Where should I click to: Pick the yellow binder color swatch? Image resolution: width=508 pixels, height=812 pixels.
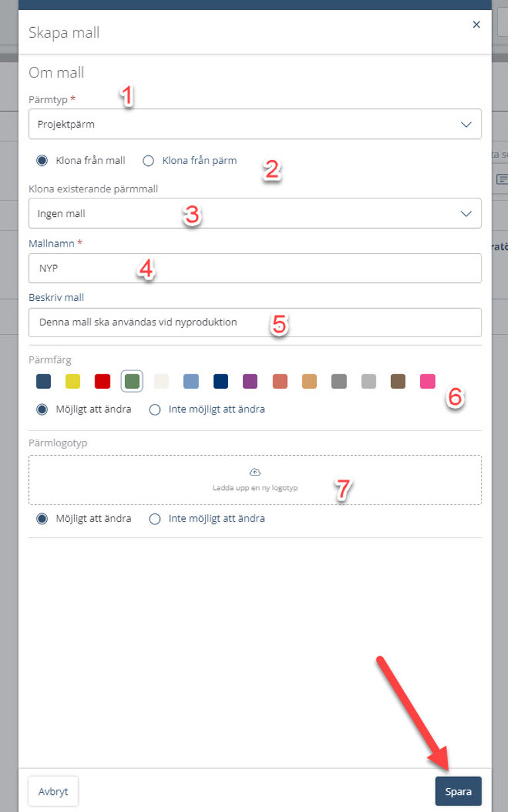73,381
